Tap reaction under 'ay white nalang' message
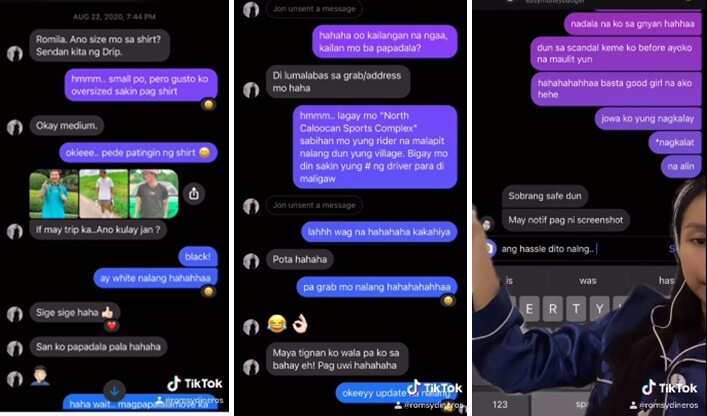The height and width of the screenshot is (416, 707). coord(208,292)
